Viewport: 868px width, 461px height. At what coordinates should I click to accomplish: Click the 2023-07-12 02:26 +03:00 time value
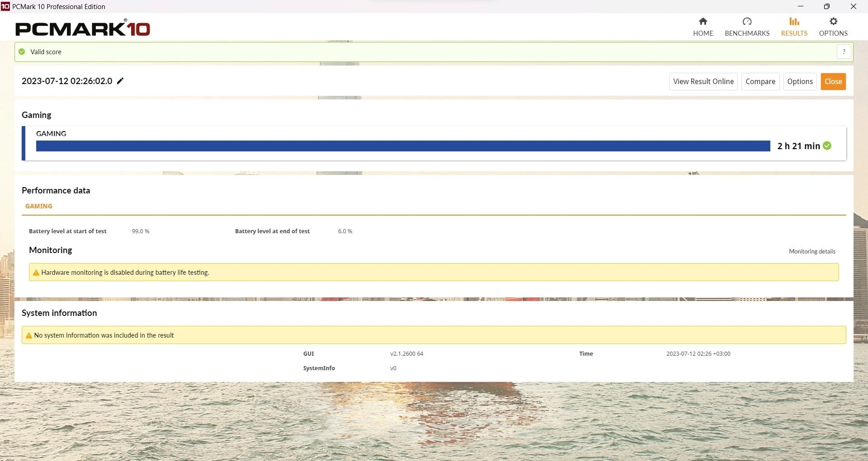click(698, 353)
